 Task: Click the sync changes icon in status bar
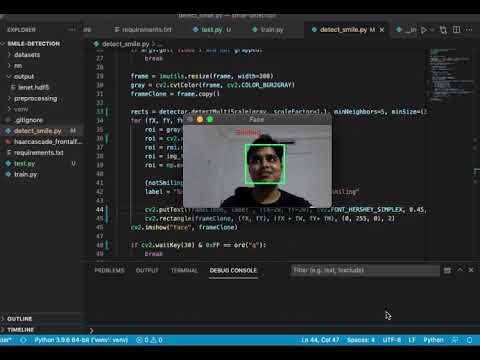[x=23, y=340]
